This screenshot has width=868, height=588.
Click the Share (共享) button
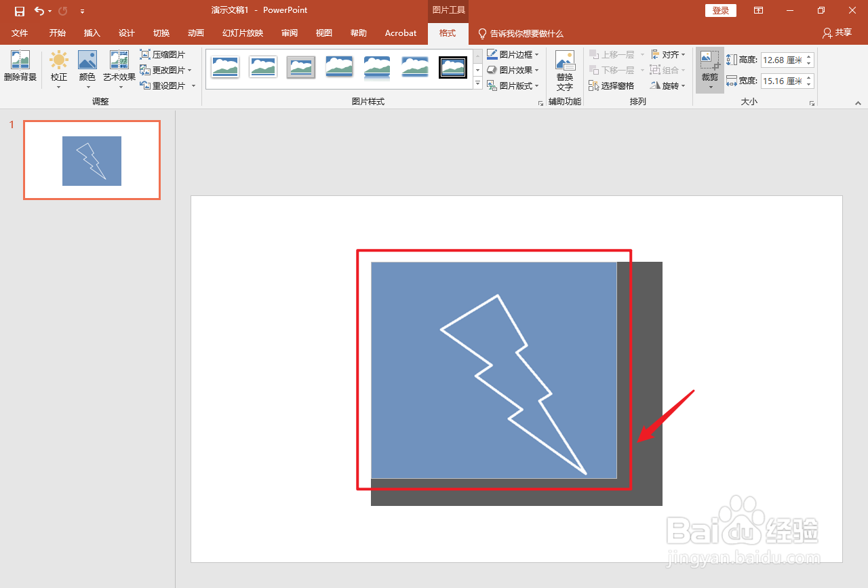(837, 33)
